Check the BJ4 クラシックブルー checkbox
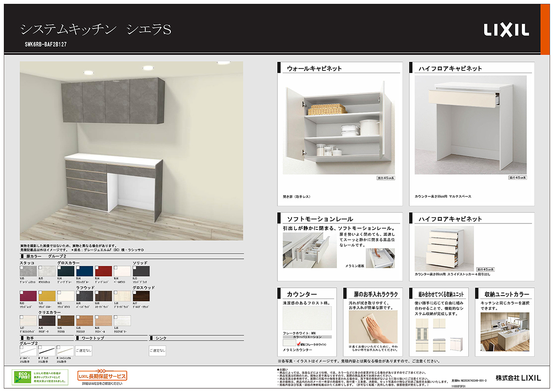This screenshot has width=554, height=392. 78,268
